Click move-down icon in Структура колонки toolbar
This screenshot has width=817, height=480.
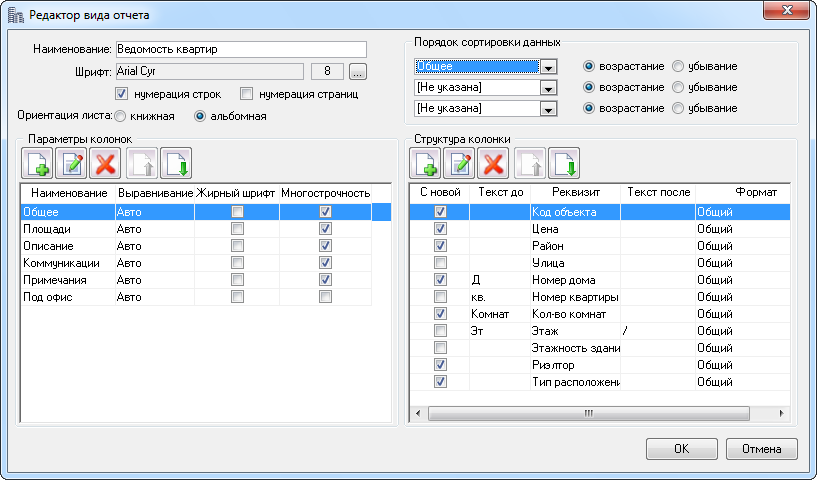click(565, 162)
